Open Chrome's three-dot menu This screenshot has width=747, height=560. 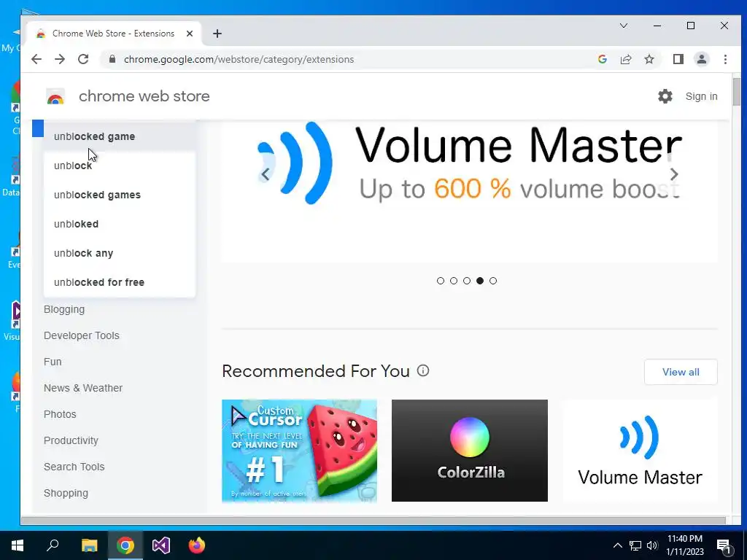[725, 59]
